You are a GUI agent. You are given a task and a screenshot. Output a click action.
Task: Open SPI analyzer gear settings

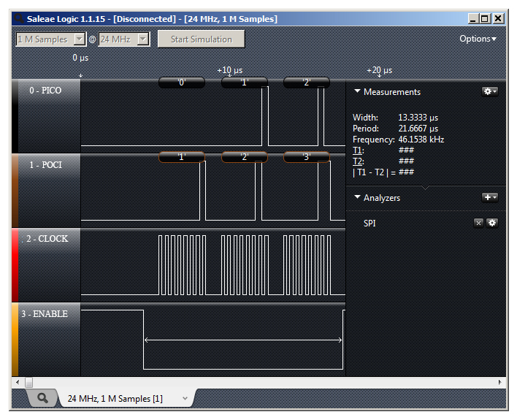click(x=492, y=223)
